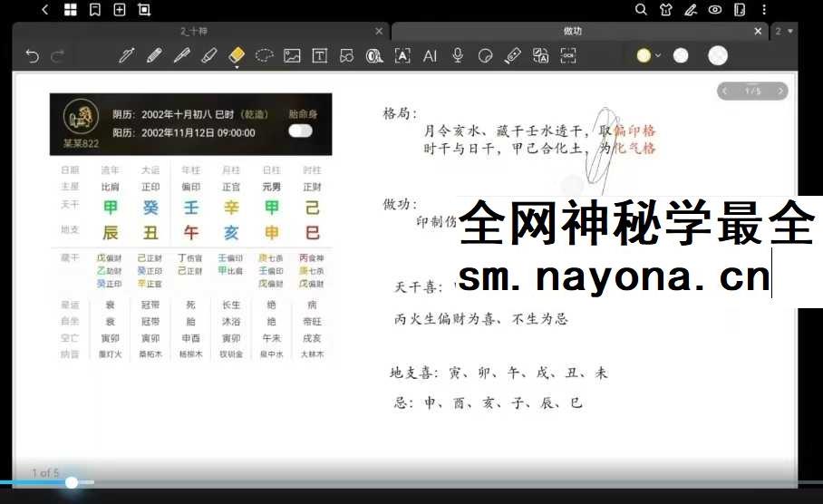The width and height of the screenshot is (823, 504).
Task: Click the 地支喜 line in notes
Action: tap(499, 373)
